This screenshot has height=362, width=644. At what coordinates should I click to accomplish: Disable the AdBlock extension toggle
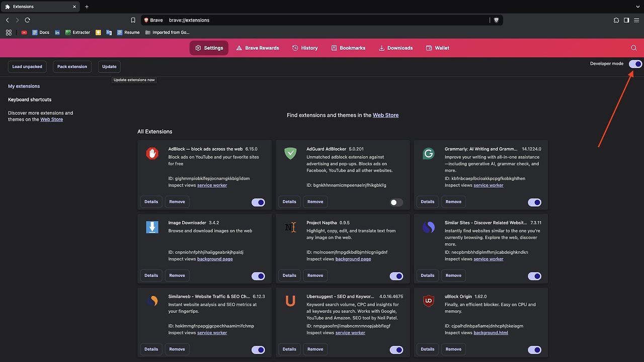[258, 202]
